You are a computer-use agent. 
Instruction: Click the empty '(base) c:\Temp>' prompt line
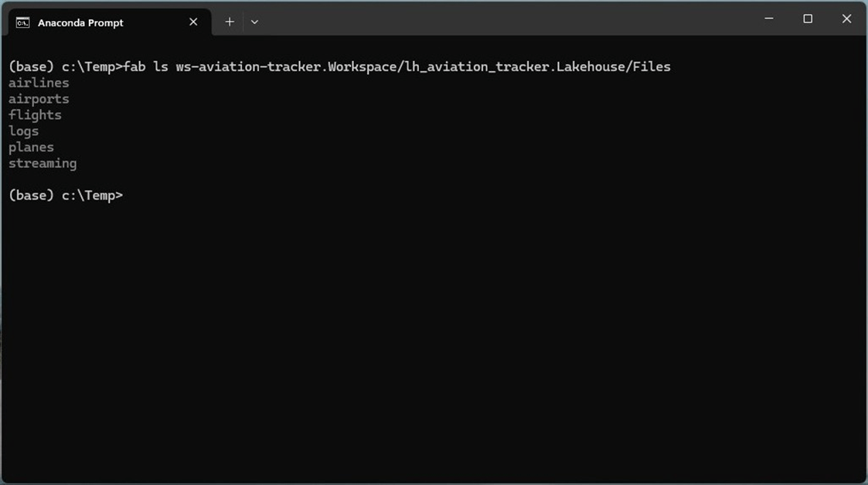point(66,196)
